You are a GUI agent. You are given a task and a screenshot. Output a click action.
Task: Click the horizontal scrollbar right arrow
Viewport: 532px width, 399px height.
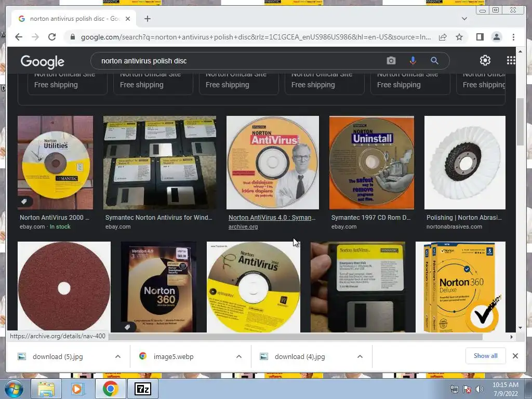coord(512,337)
